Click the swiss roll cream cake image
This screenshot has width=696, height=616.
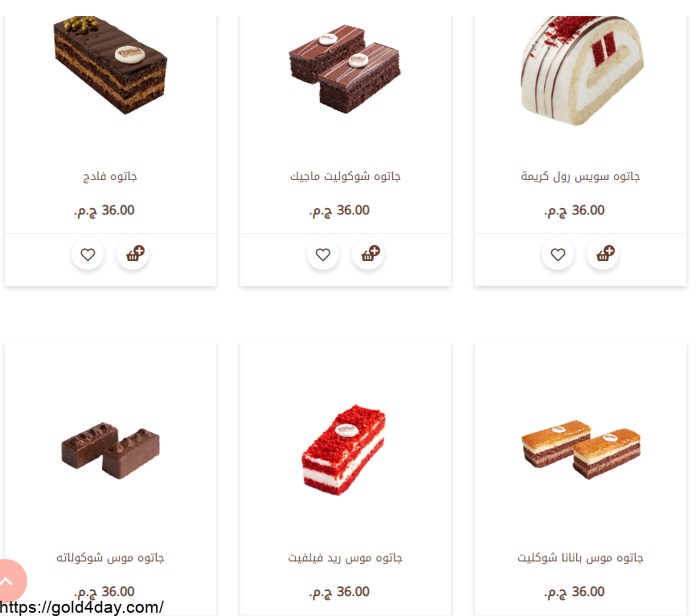[582, 71]
